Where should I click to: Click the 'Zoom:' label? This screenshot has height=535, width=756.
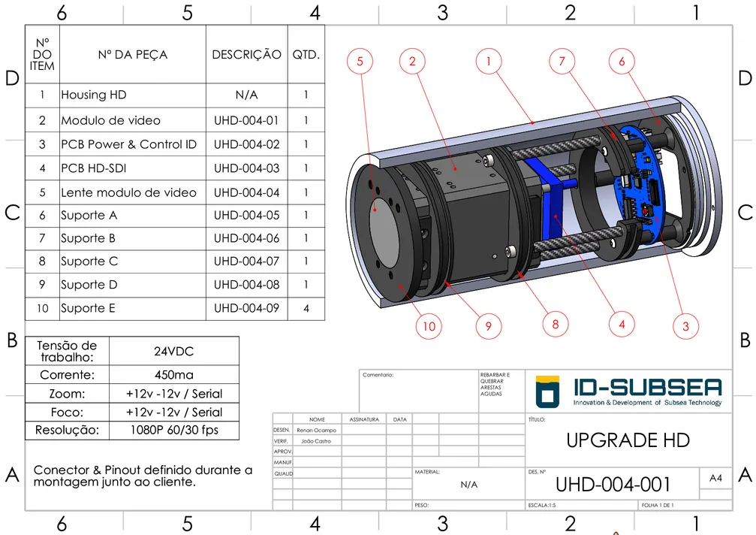click(67, 394)
